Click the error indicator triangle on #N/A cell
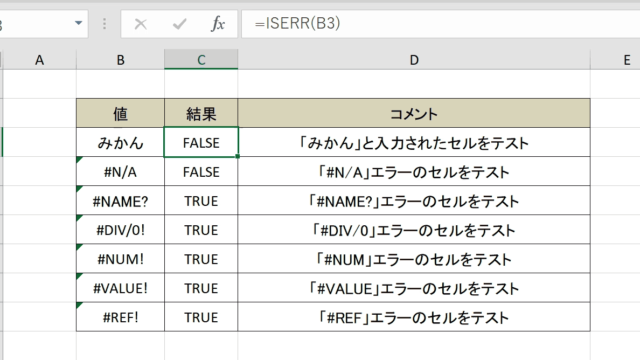640x360 pixels. [79, 160]
